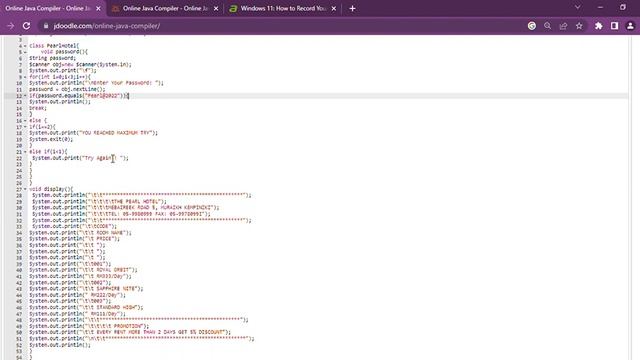Image resolution: width=640 pixels, height=360 pixels.
Task: Open tab search chevron in title bar
Action: pyautogui.click(x=578, y=7)
